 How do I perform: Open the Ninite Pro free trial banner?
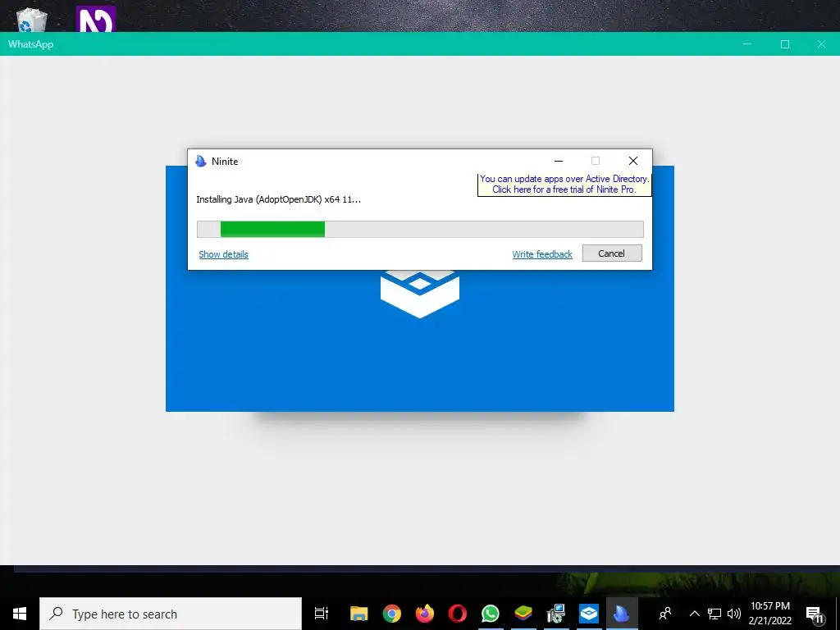coord(564,185)
